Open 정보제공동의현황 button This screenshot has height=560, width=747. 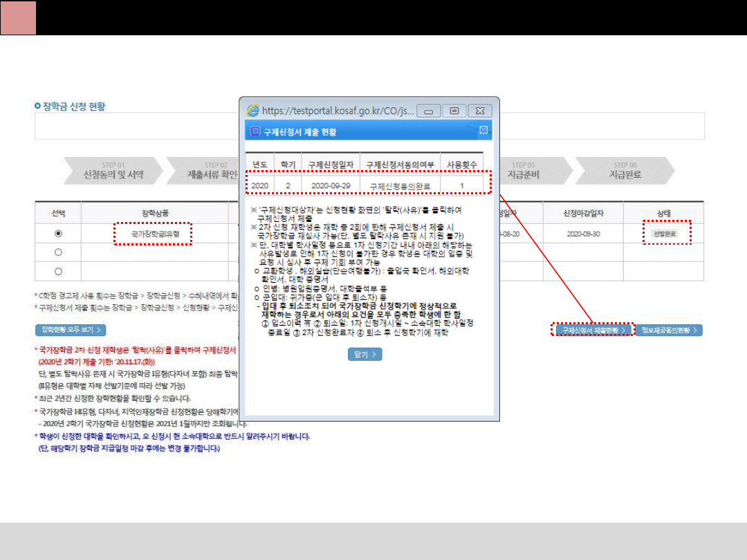pyautogui.click(x=668, y=330)
